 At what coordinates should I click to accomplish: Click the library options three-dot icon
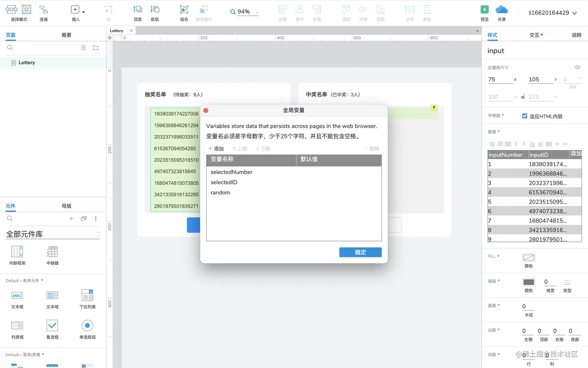96,218
